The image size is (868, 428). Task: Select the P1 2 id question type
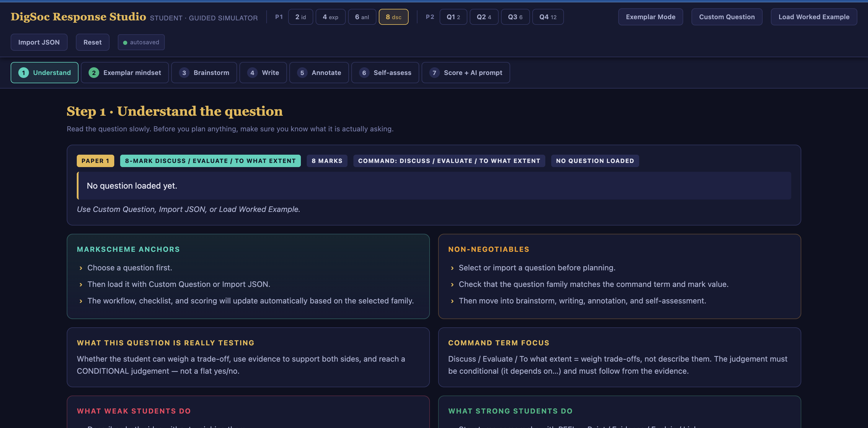[301, 17]
